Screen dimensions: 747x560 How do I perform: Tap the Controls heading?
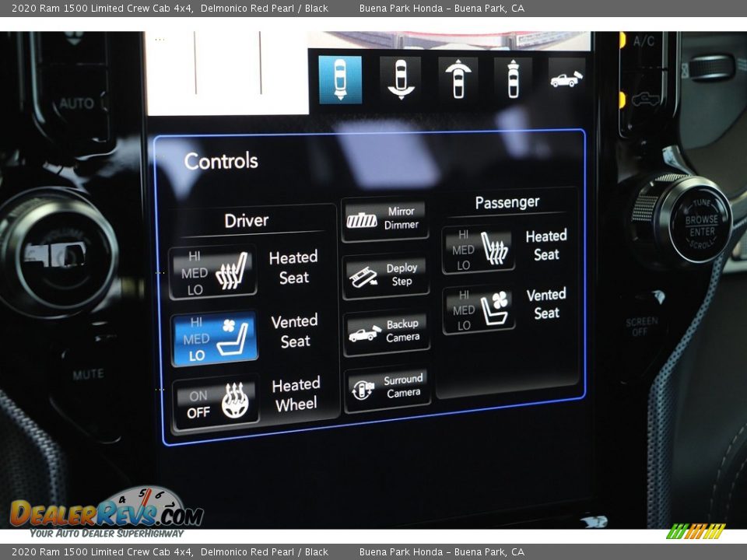[221, 162]
